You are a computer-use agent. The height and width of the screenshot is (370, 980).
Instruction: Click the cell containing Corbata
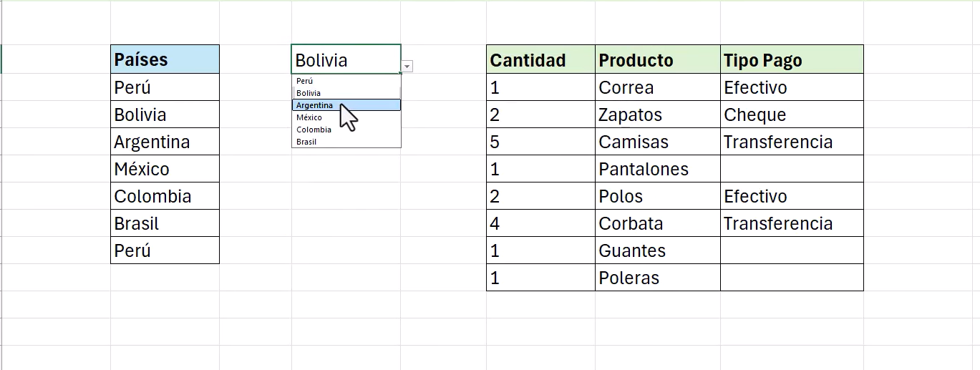(657, 223)
